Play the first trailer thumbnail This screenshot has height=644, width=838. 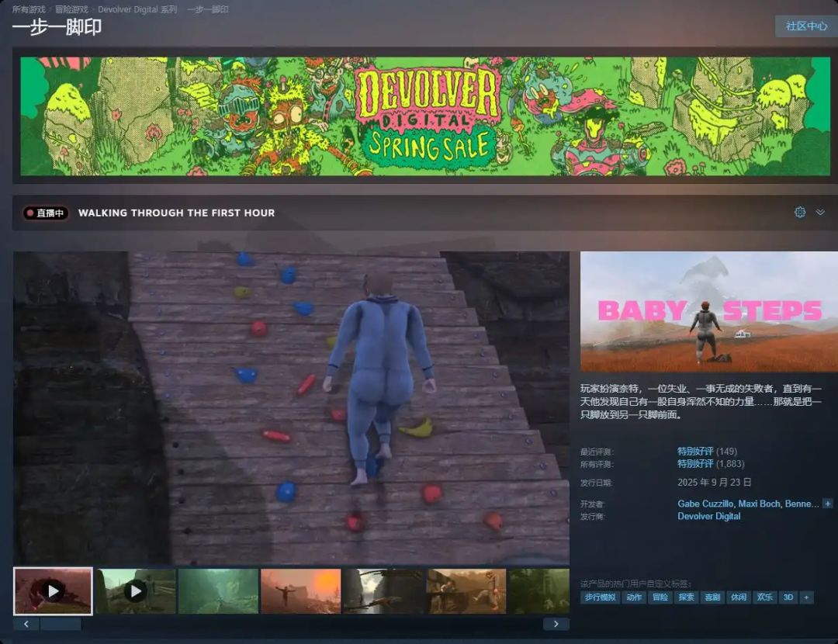tap(53, 591)
